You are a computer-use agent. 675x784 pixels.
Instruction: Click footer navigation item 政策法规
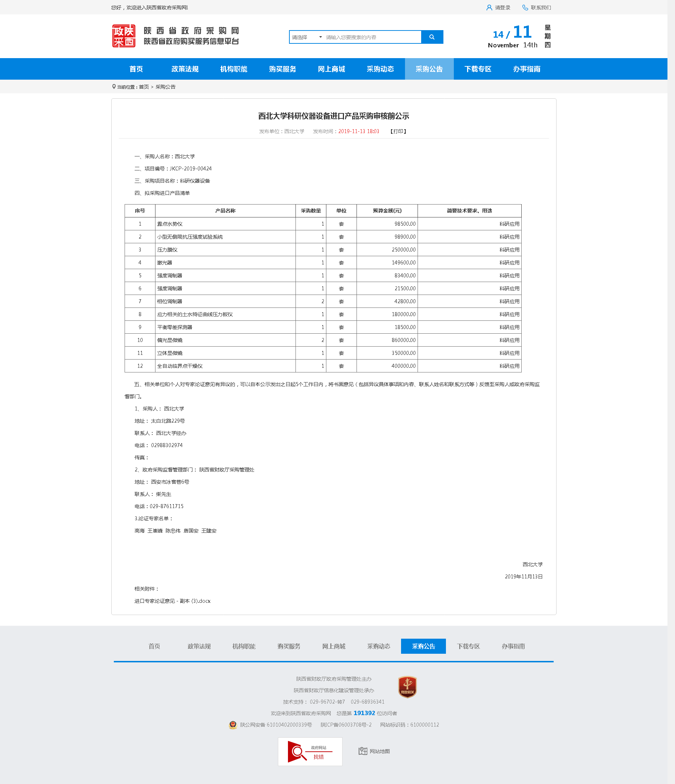(x=199, y=646)
